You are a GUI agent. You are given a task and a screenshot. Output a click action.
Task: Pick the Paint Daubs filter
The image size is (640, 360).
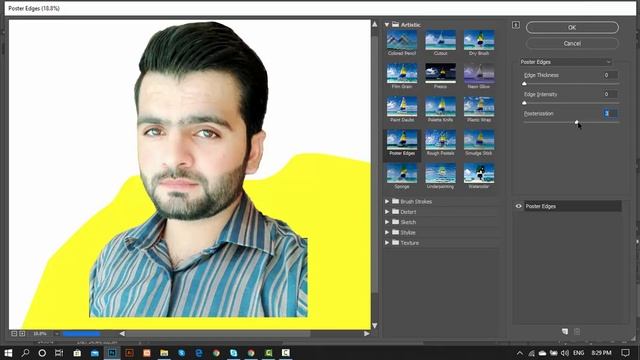coord(402,107)
